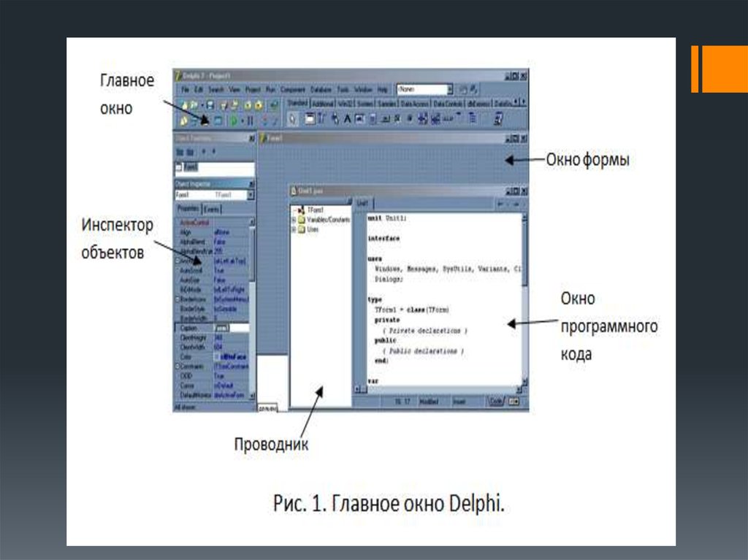The height and width of the screenshot is (560, 748).
Task: Switch to the Data Access palette tab
Action: coord(415,103)
